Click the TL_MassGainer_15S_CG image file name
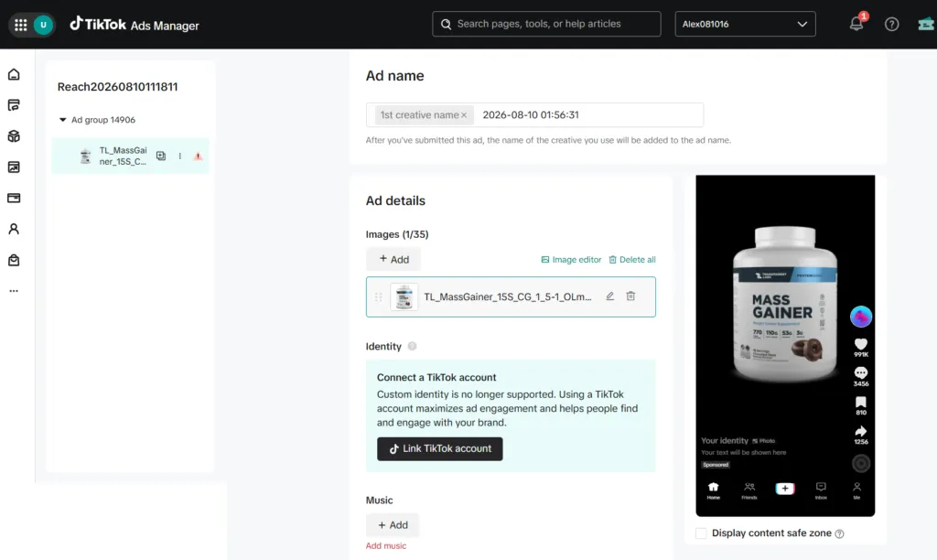 507,296
